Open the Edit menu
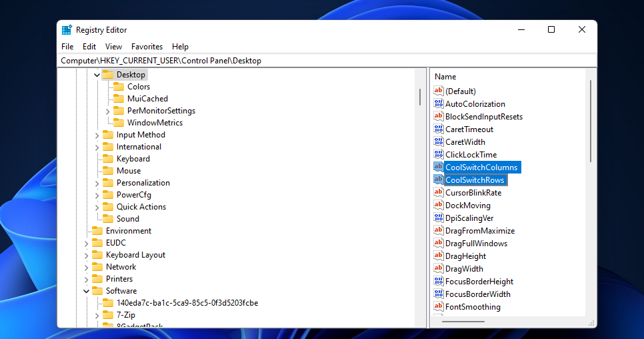The image size is (644, 339). coord(89,47)
